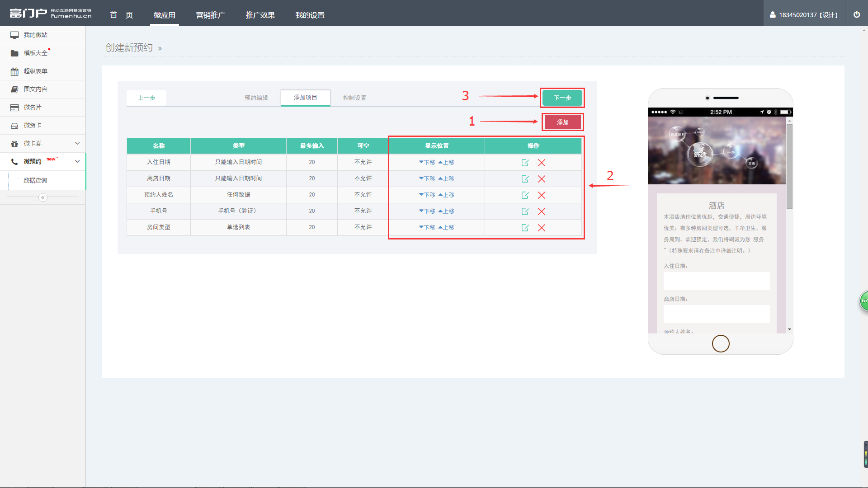Move 手机号 row down with 下移

click(x=427, y=211)
